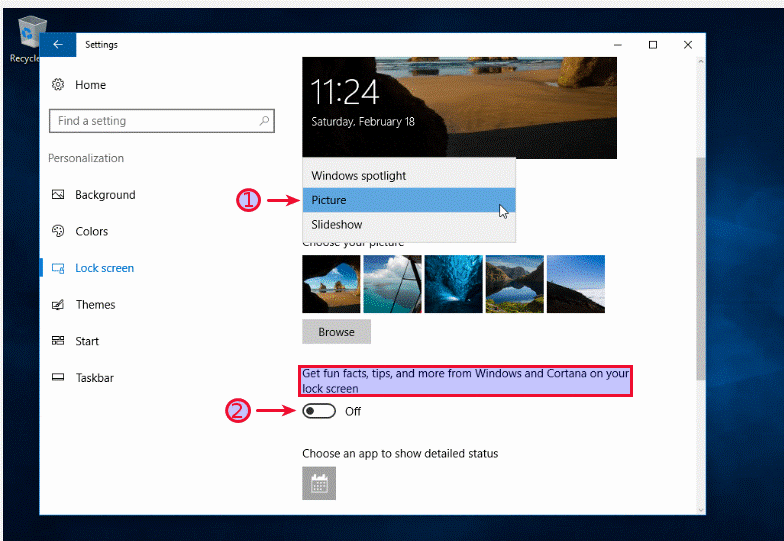Image resolution: width=784 pixels, height=541 pixels.
Task: Go to Lock screen settings page
Action: (x=104, y=268)
